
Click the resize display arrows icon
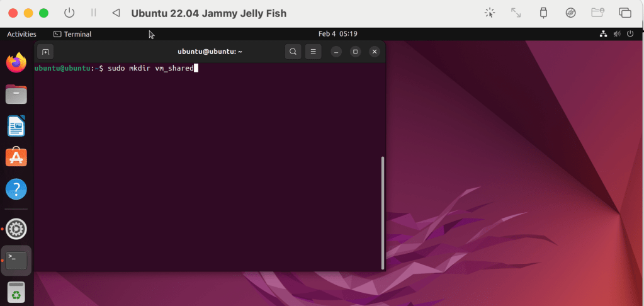click(x=516, y=13)
